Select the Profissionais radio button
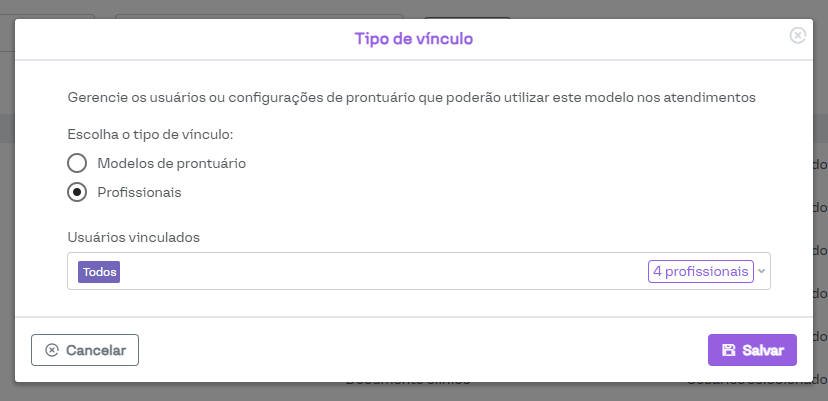 pyautogui.click(x=77, y=192)
